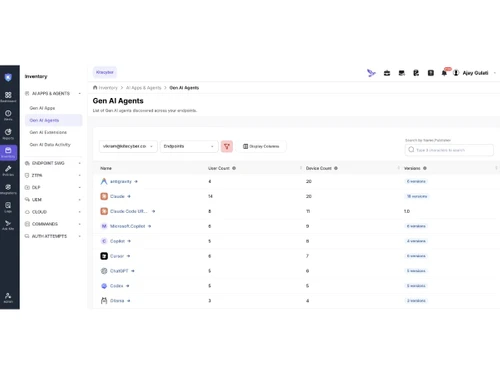Click the user avatar icon beside Ajay Gulati

[456, 73]
